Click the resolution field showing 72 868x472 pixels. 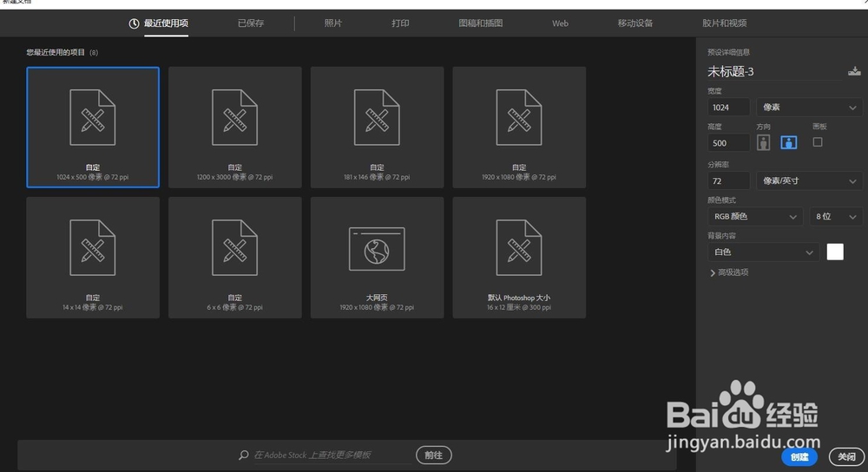(x=728, y=181)
